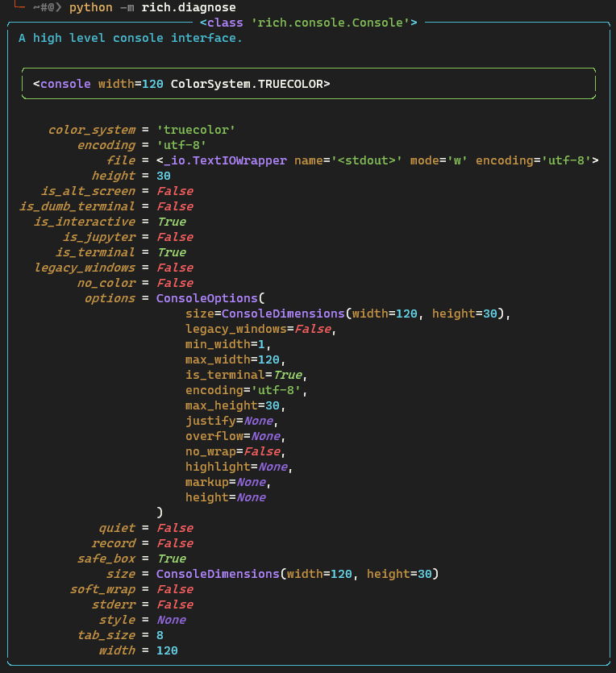Click the value 120 in the last row
Screen dimensions: 616x673
(x=167, y=650)
